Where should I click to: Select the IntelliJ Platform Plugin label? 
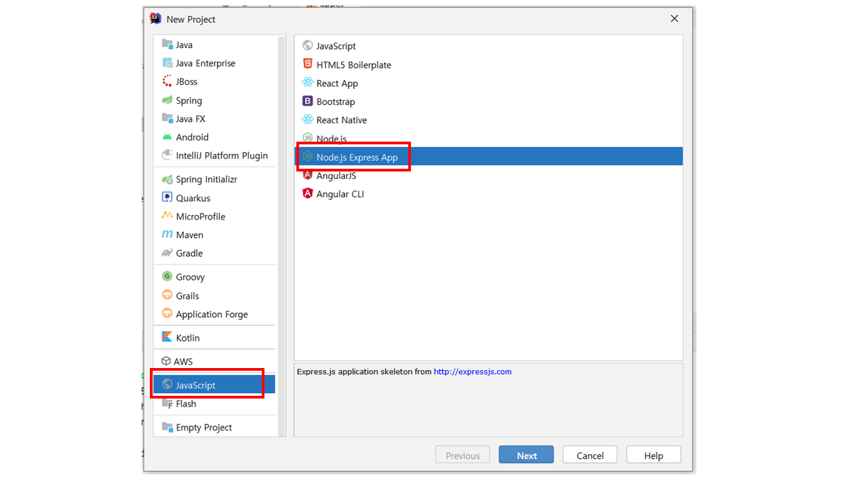point(222,155)
